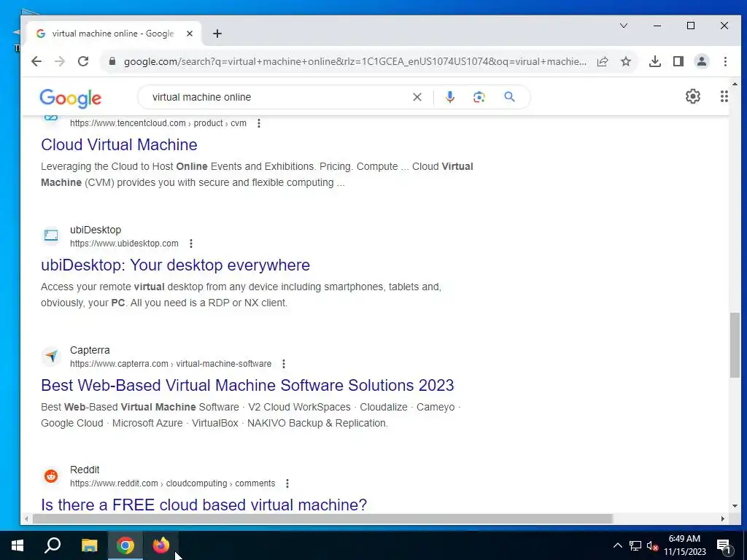Submit search with magnifier icon
This screenshot has width=747, height=560.
coord(510,97)
